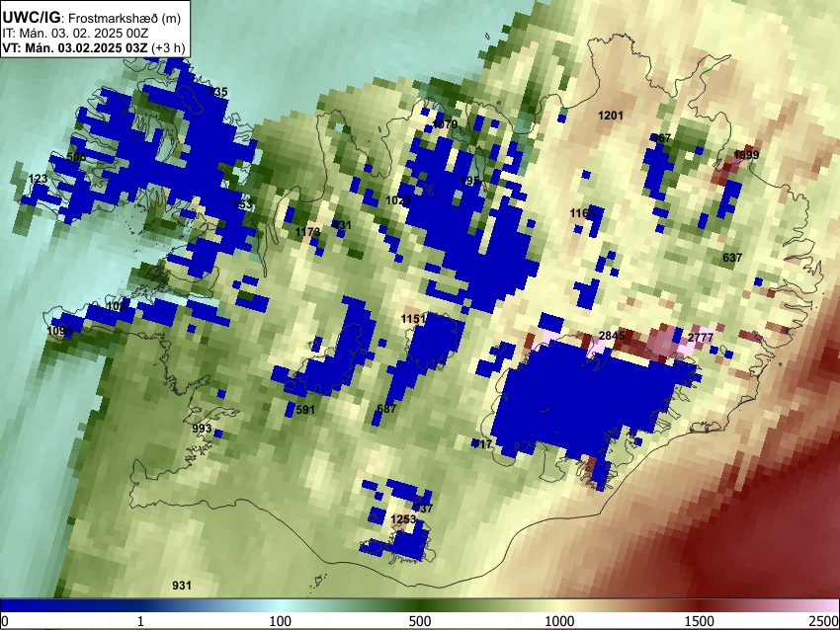Click the map value label 717
Image resolution: width=840 pixels, height=630 pixels.
(482, 443)
